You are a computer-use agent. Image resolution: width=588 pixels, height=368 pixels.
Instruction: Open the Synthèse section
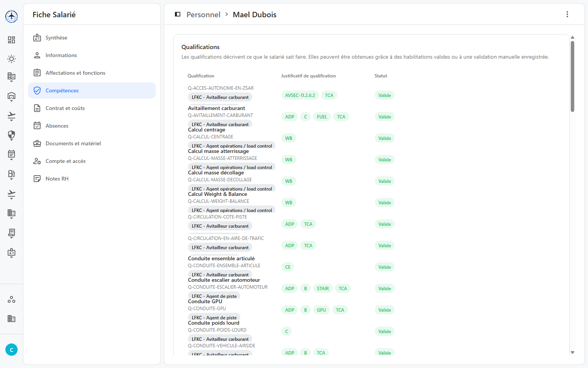point(92,38)
